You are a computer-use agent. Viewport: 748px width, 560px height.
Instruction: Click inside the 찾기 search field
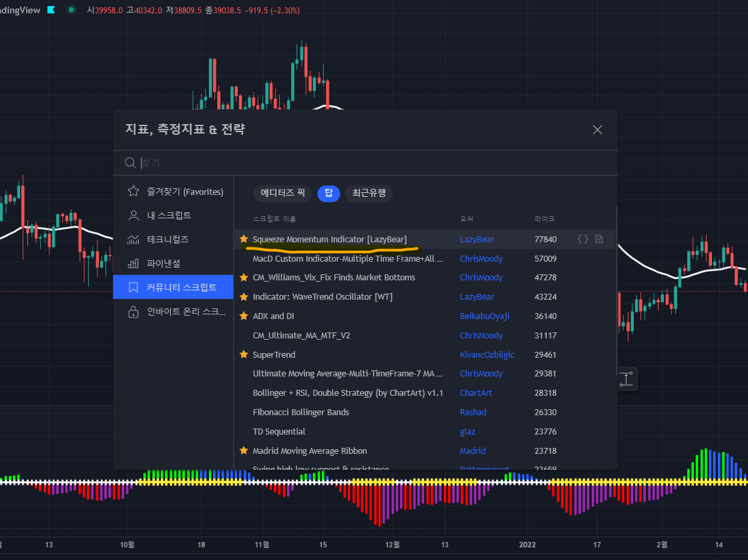200,162
